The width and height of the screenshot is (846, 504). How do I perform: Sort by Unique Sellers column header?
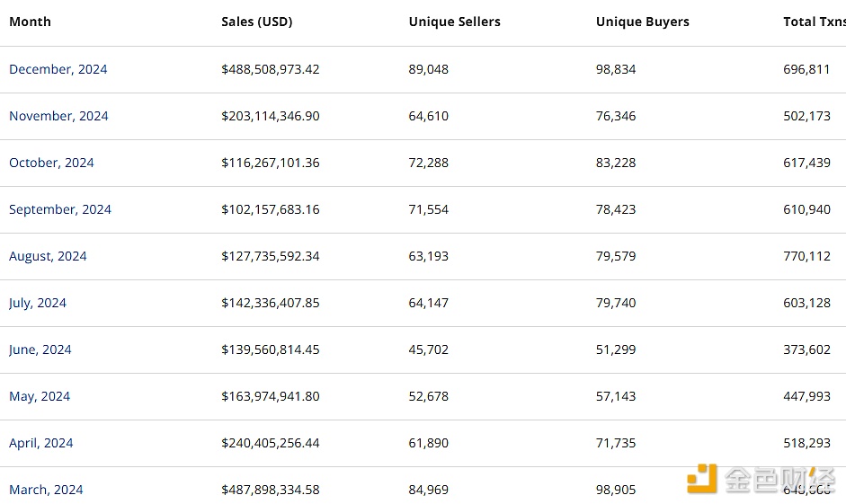454,22
